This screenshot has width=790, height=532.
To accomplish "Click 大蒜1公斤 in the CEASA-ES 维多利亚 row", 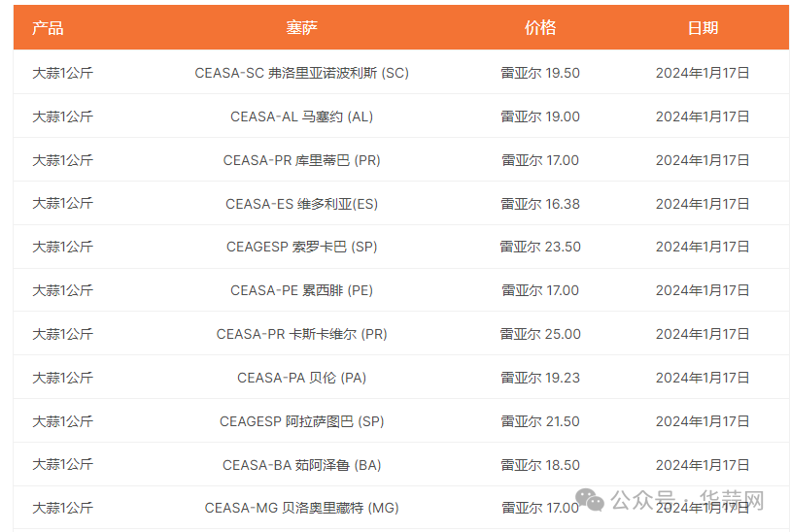I will (x=63, y=203).
